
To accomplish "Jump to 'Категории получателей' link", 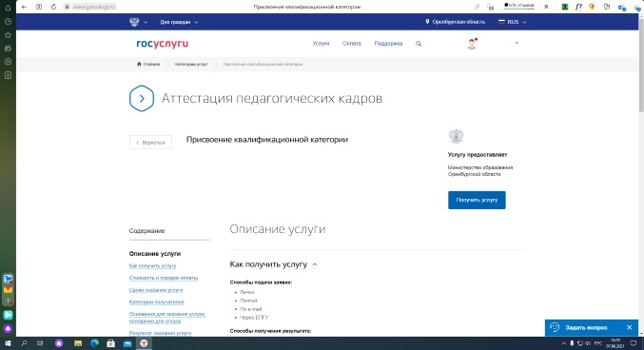I will point(157,301).
